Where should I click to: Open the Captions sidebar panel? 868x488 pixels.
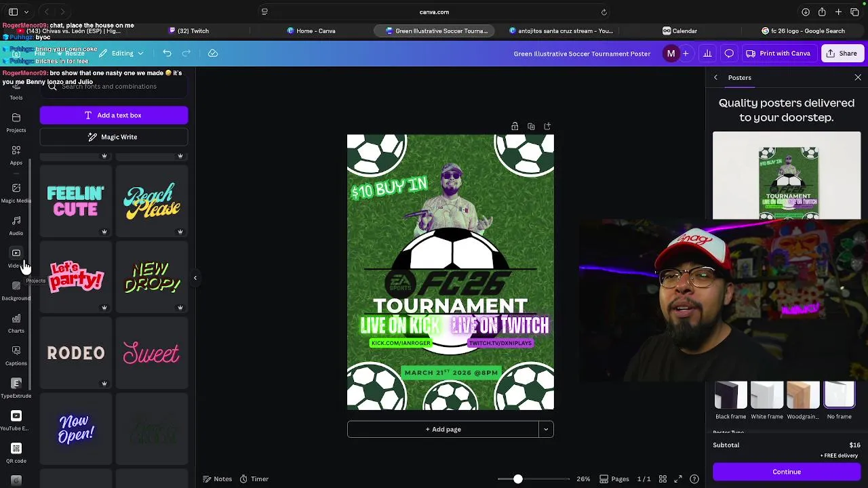click(16, 356)
